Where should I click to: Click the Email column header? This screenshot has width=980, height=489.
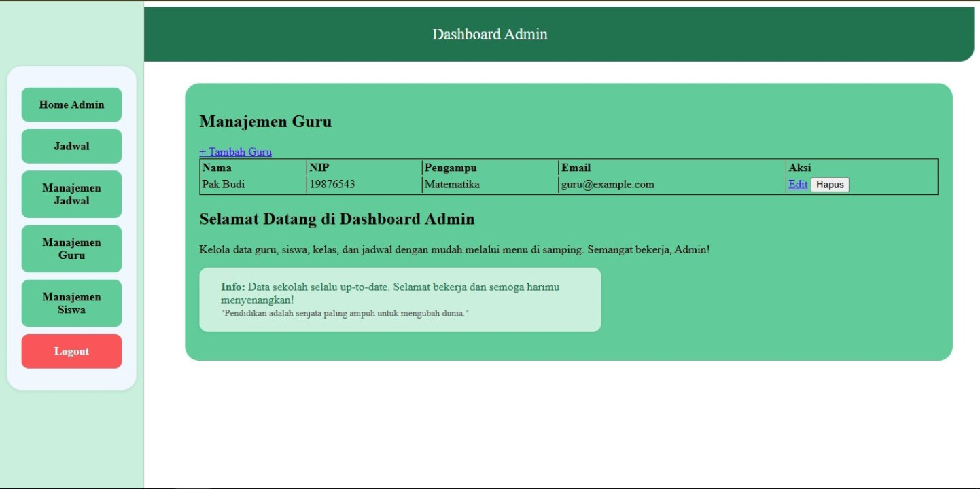pos(576,168)
